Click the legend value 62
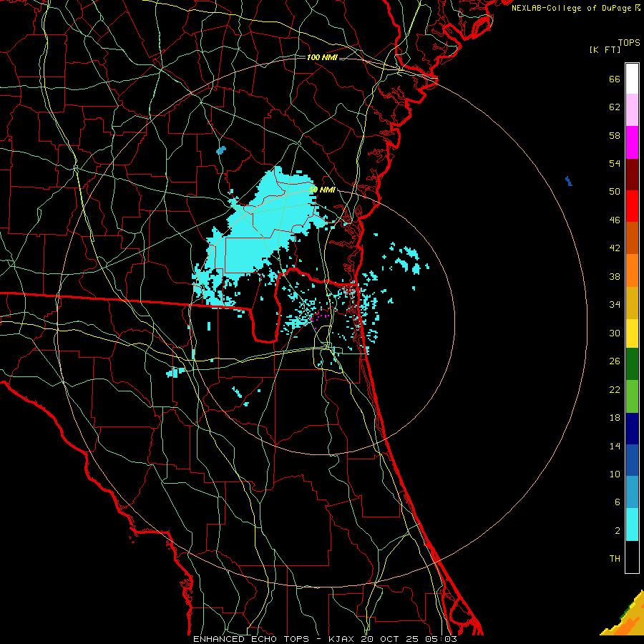This screenshot has width=644, height=644. click(x=615, y=107)
